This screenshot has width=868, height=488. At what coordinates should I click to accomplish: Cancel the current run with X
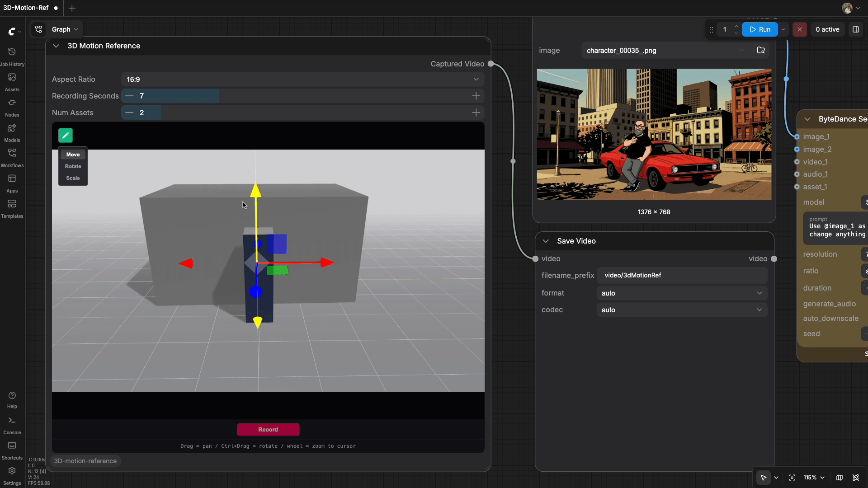(x=800, y=29)
